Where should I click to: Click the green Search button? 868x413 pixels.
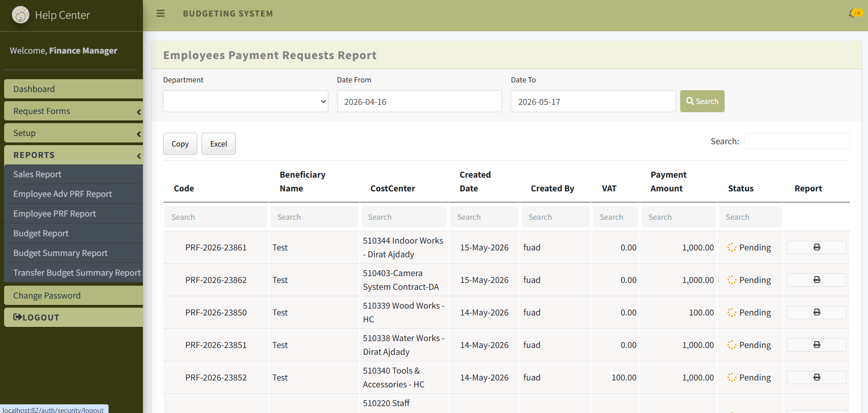[702, 101]
